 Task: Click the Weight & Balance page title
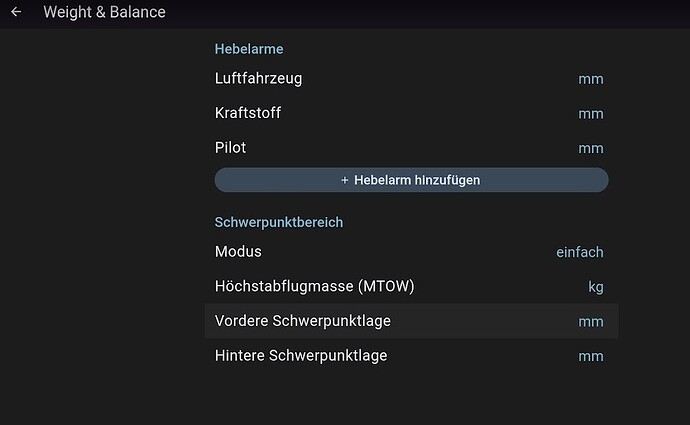point(104,13)
